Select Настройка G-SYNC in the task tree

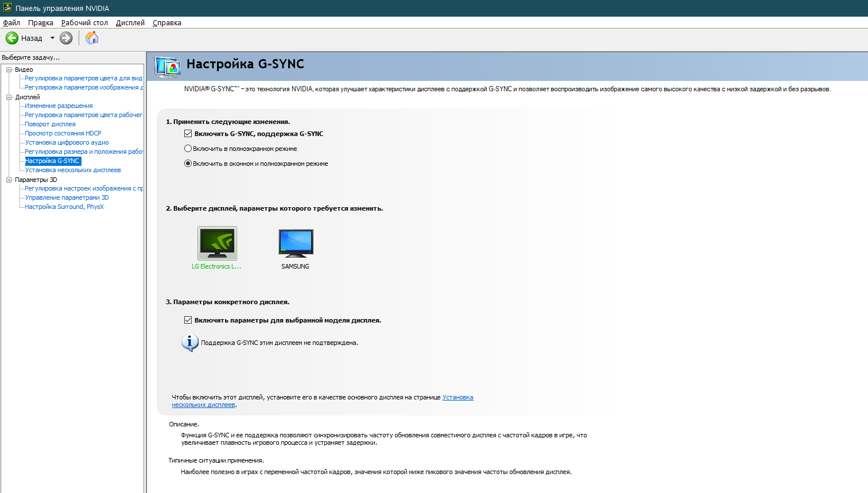pos(53,161)
